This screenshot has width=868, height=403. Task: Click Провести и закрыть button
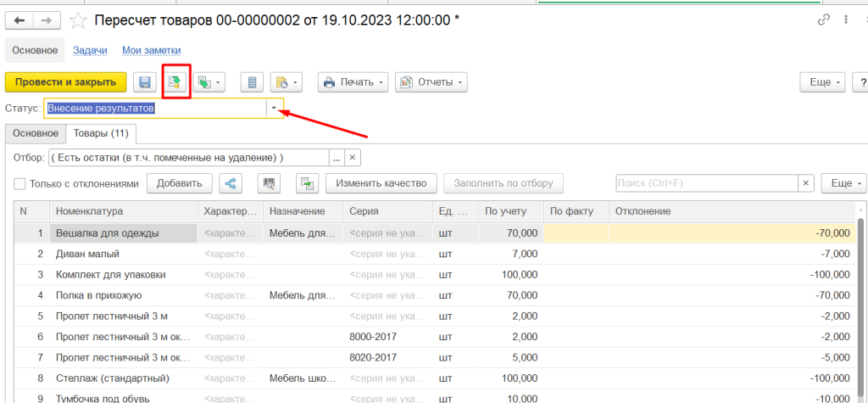(65, 82)
